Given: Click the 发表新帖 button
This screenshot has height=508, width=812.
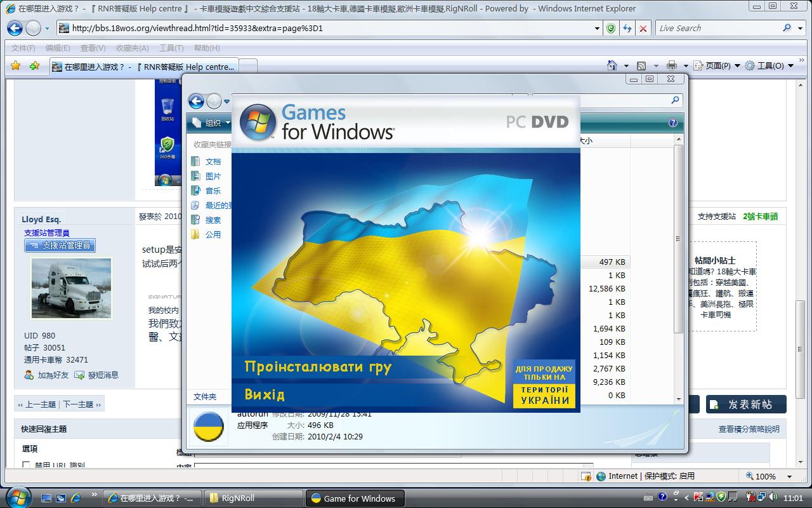Looking at the screenshot, I should [x=746, y=404].
